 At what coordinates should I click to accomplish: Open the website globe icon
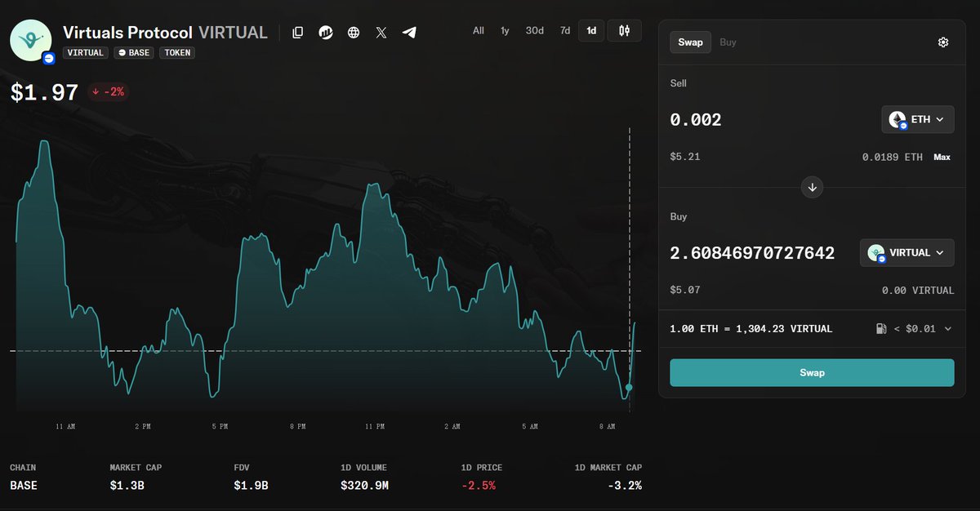click(354, 33)
